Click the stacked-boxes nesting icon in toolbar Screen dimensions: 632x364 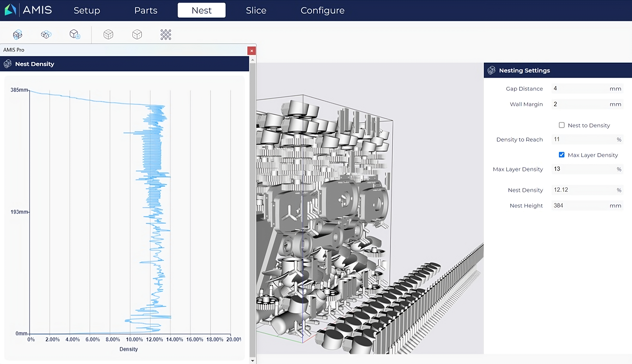click(18, 34)
